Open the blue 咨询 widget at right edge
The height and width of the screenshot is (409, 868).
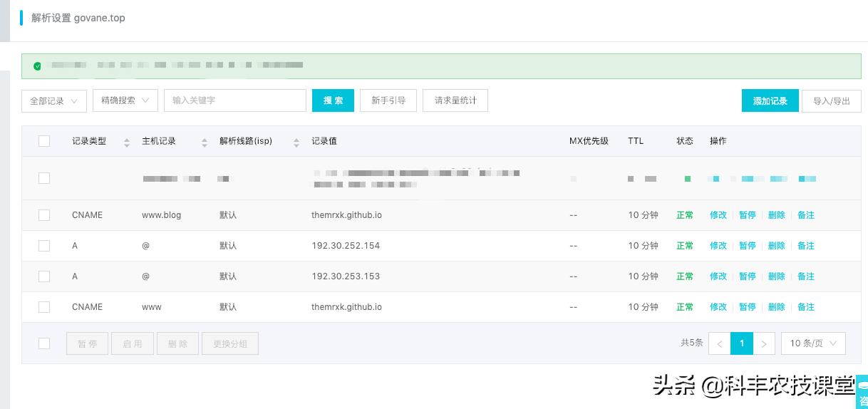click(x=862, y=392)
